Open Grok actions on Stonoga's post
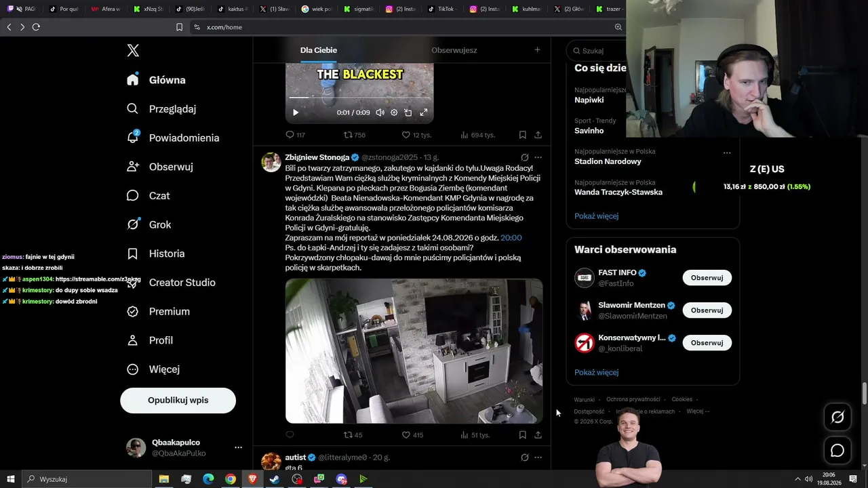This screenshot has height=488, width=868. (x=524, y=157)
